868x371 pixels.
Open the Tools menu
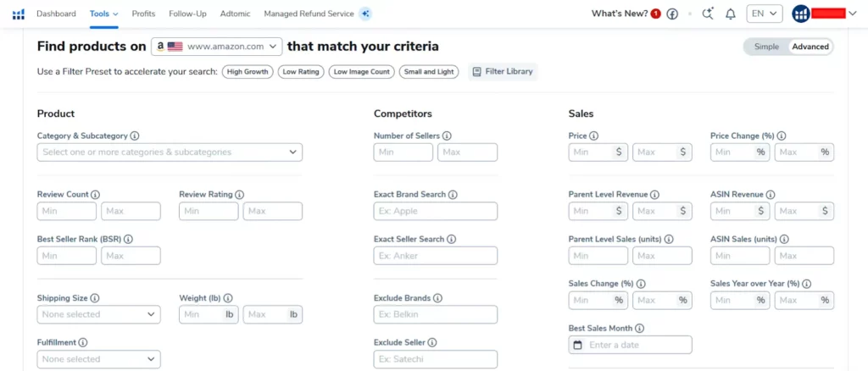pos(104,14)
